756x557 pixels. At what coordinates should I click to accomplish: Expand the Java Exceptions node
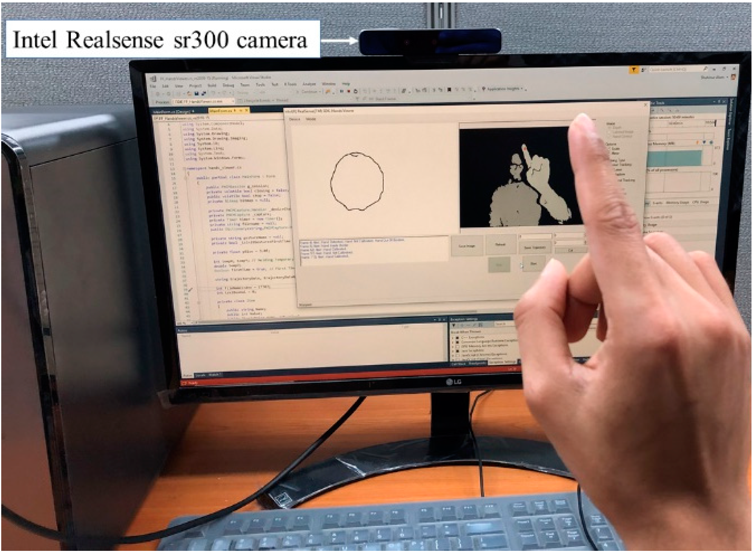pos(452,351)
